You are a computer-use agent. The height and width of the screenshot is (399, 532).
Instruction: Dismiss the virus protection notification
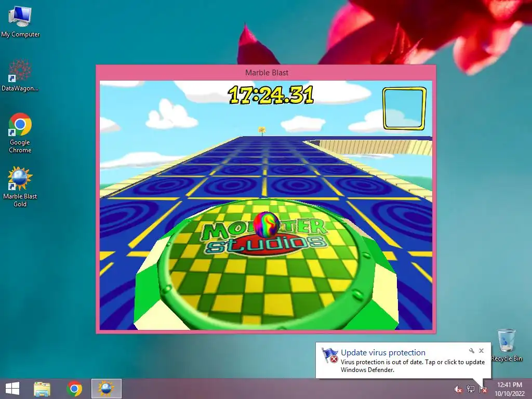(482, 351)
